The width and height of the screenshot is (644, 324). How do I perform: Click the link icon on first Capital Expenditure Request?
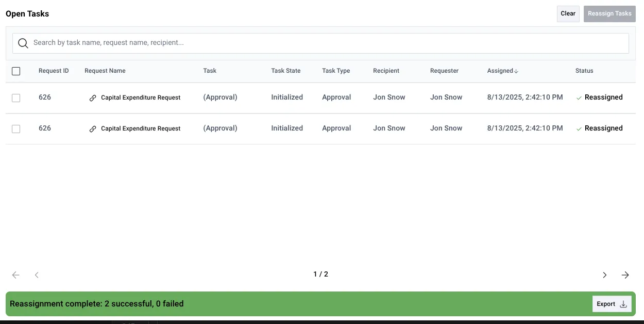[93, 97]
